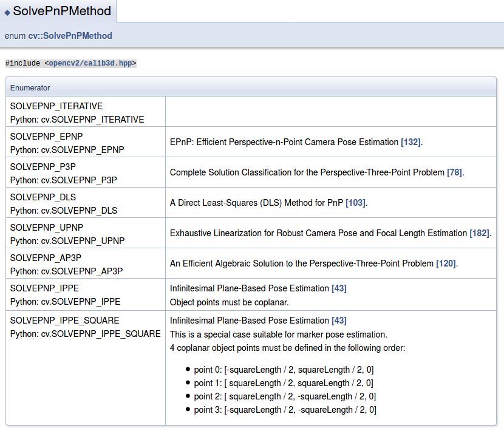Image resolution: width=504 pixels, height=431 pixels.
Task: Open citation [43] in the SOLVEPNP_IPPE row
Action: tap(339, 288)
